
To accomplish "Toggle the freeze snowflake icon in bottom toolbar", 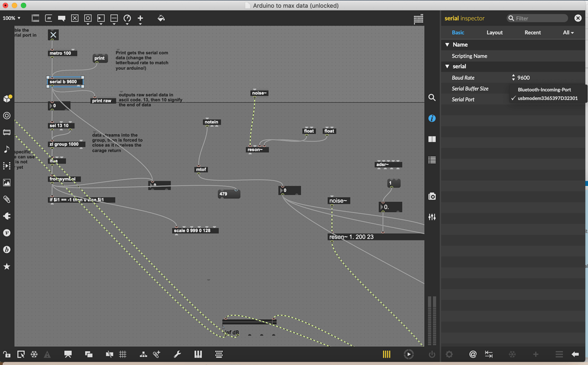I will [34, 354].
